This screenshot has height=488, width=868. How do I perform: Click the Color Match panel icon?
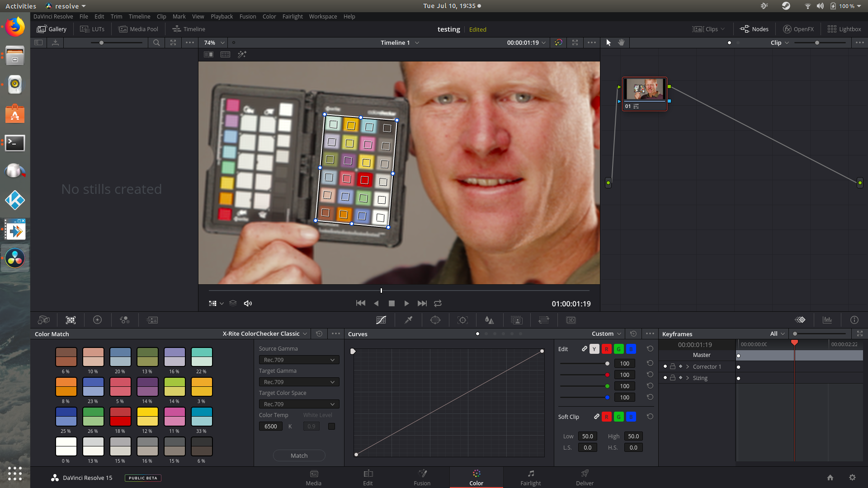(71, 320)
